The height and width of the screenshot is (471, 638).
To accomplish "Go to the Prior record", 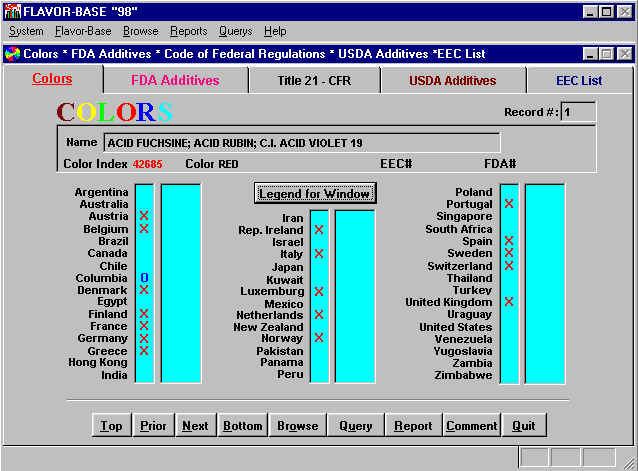I will (153, 425).
